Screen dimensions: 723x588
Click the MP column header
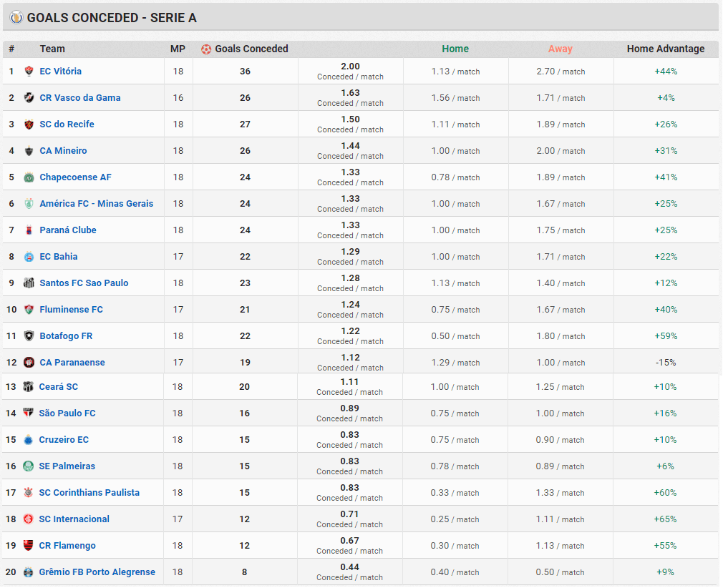(178, 49)
